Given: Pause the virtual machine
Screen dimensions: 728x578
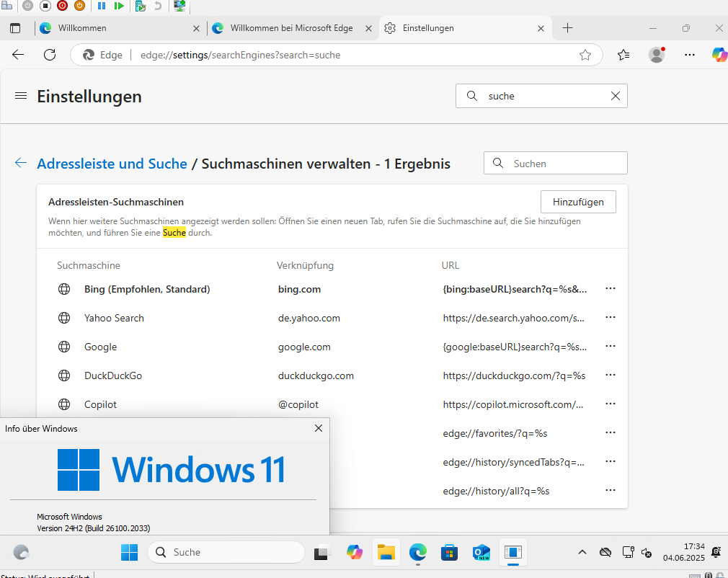Looking at the screenshot, I should (x=102, y=6).
